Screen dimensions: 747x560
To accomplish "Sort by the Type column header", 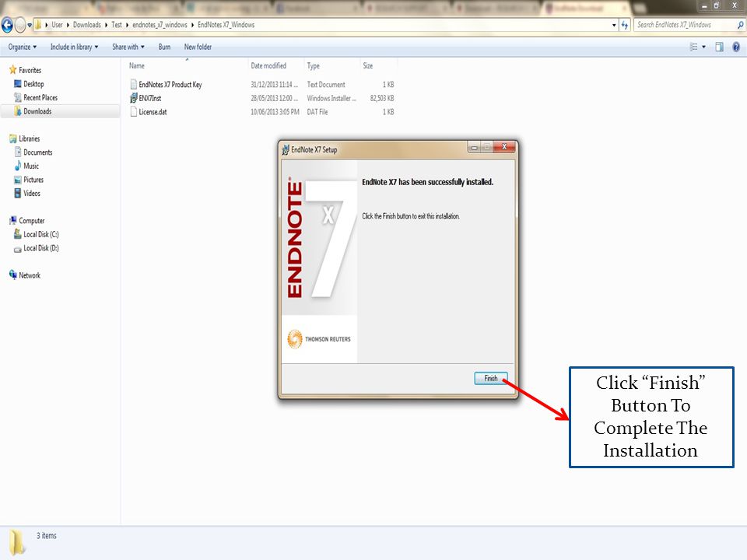I will 313,65.
